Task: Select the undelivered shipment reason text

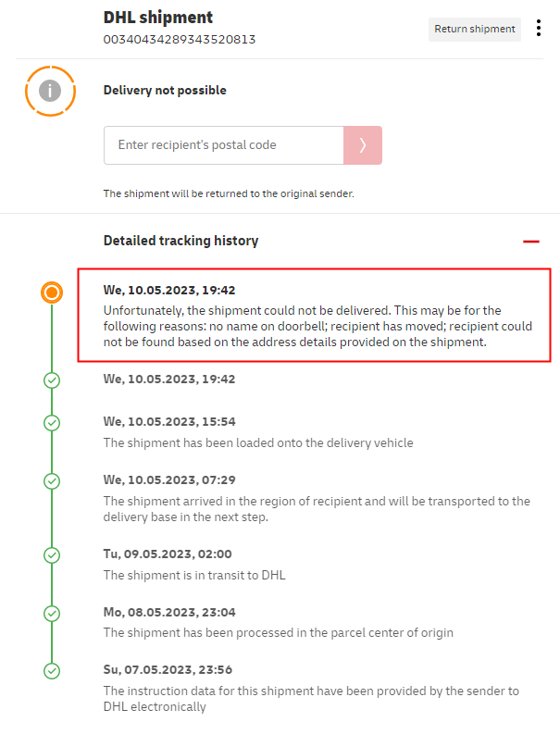Action: coord(315,326)
